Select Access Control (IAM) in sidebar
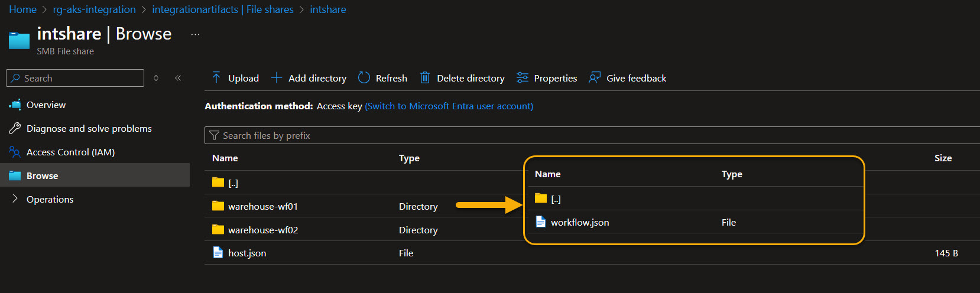This screenshot has width=980, height=293. (70, 152)
